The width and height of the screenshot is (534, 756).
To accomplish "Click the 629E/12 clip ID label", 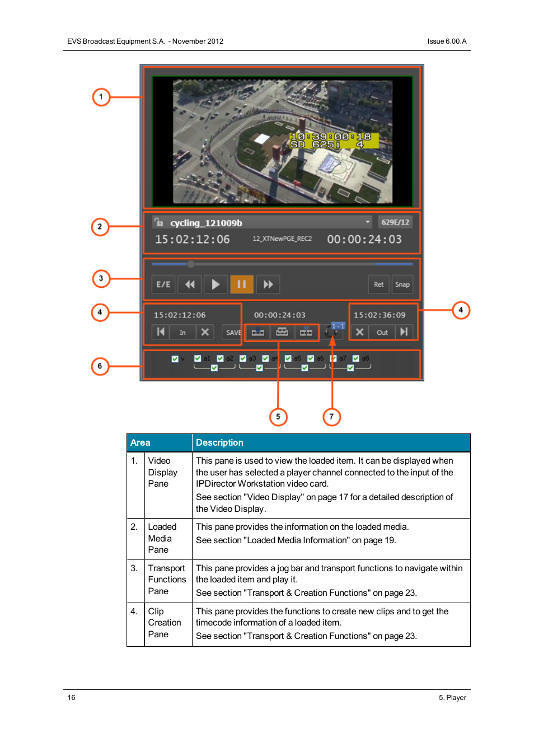I will pyautogui.click(x=395, y=222).
